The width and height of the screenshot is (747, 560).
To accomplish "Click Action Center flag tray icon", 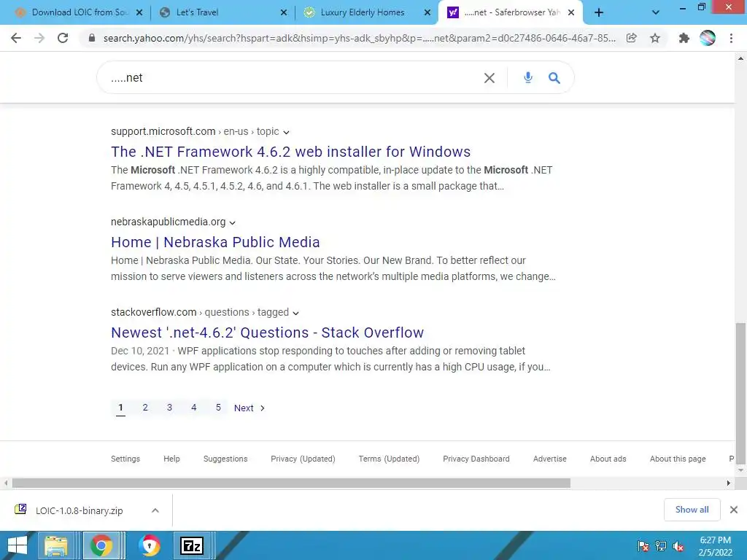I will [643, 546].
